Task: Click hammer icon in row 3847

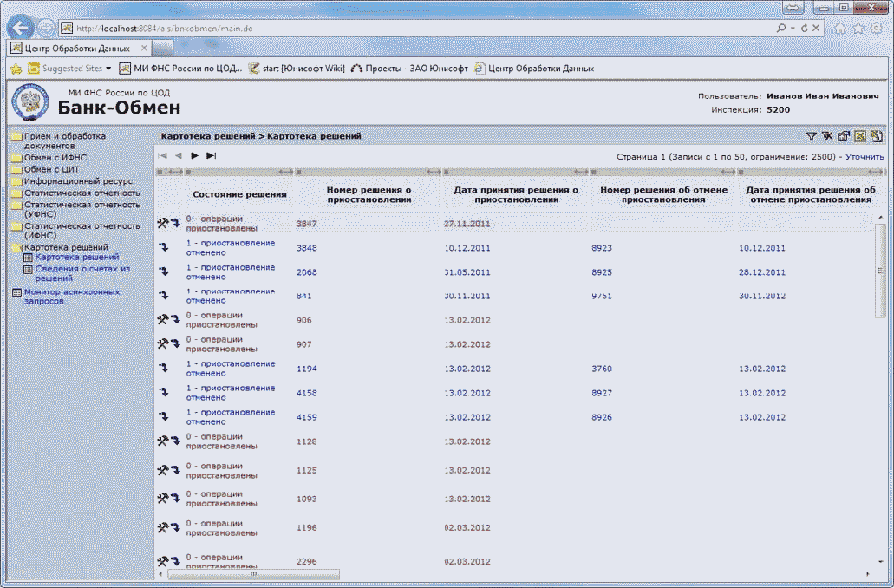Action: click(162, 224)
